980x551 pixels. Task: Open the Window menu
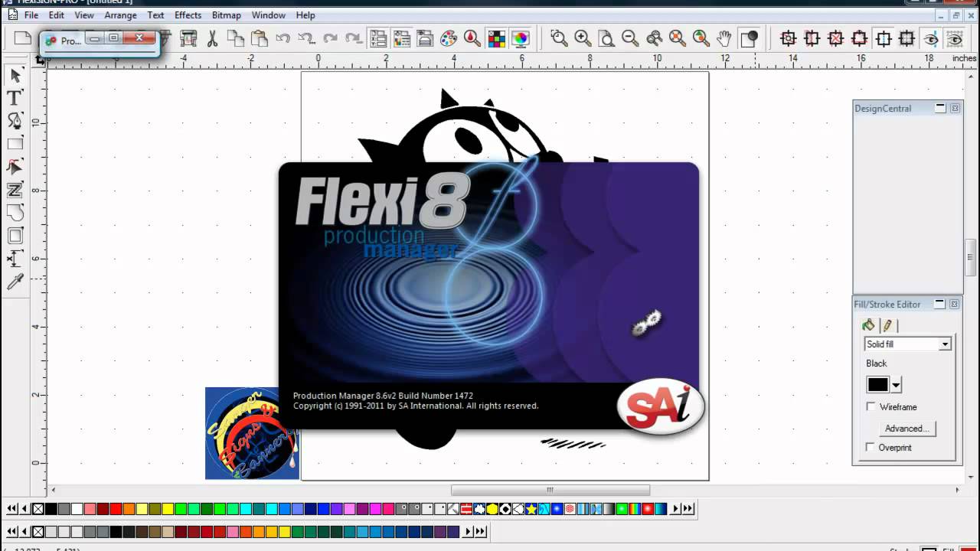coord(269,15)
